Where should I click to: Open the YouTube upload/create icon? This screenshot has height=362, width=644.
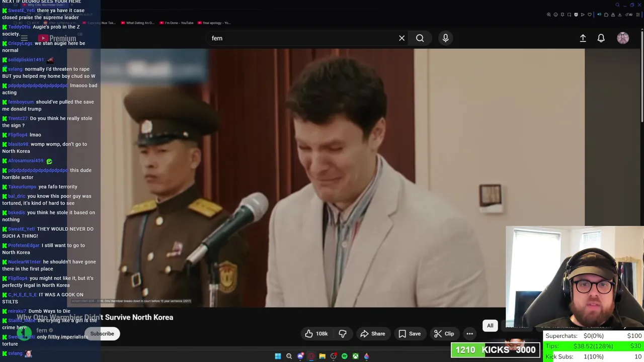point(583,38)
